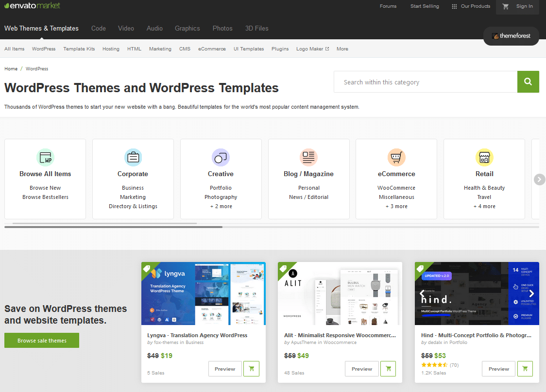Image resolution: width=546 pixels, height=392 pixels.
Task: Click the Envato Market logo
Action: click(32, 5)
